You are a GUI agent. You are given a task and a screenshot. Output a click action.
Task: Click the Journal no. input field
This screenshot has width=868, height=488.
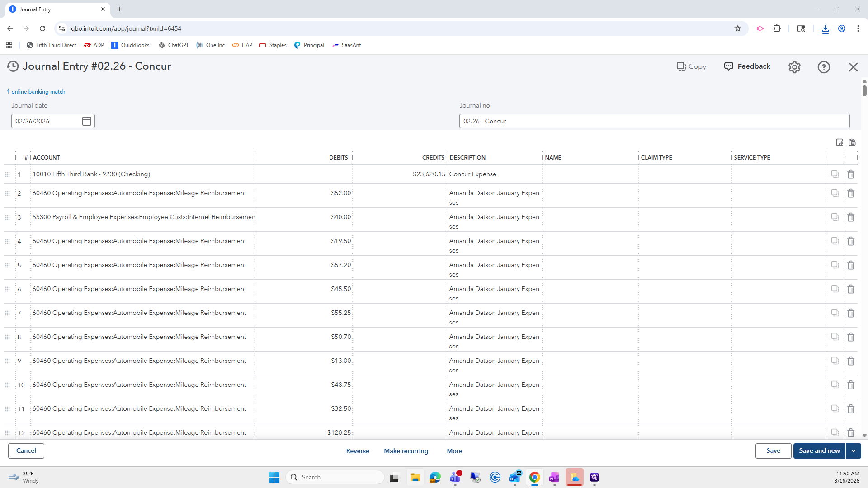click(x=654, y=121)
